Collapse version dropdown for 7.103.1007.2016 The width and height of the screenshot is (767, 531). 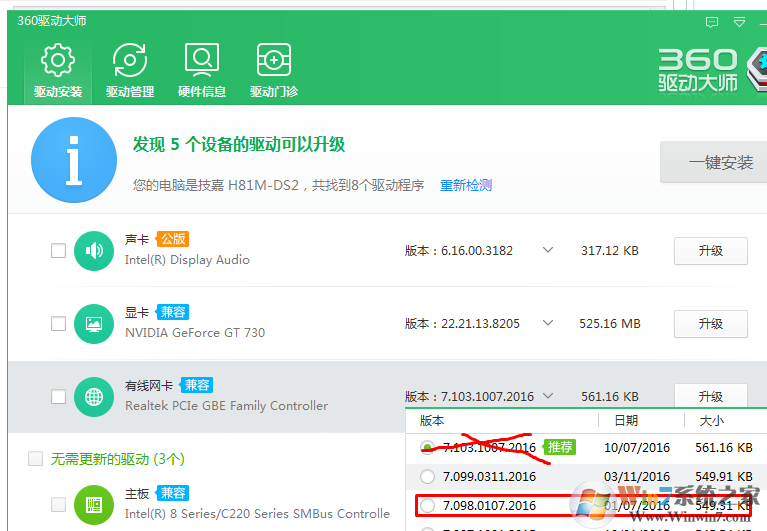[548, 396]
